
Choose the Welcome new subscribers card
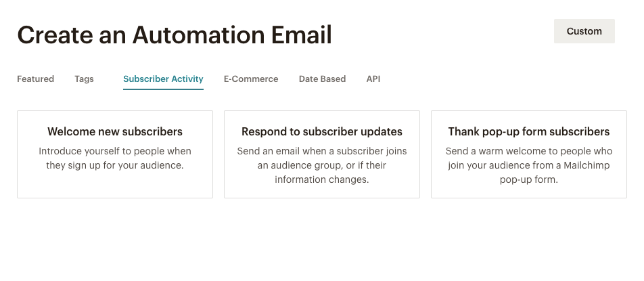(115, 154)
